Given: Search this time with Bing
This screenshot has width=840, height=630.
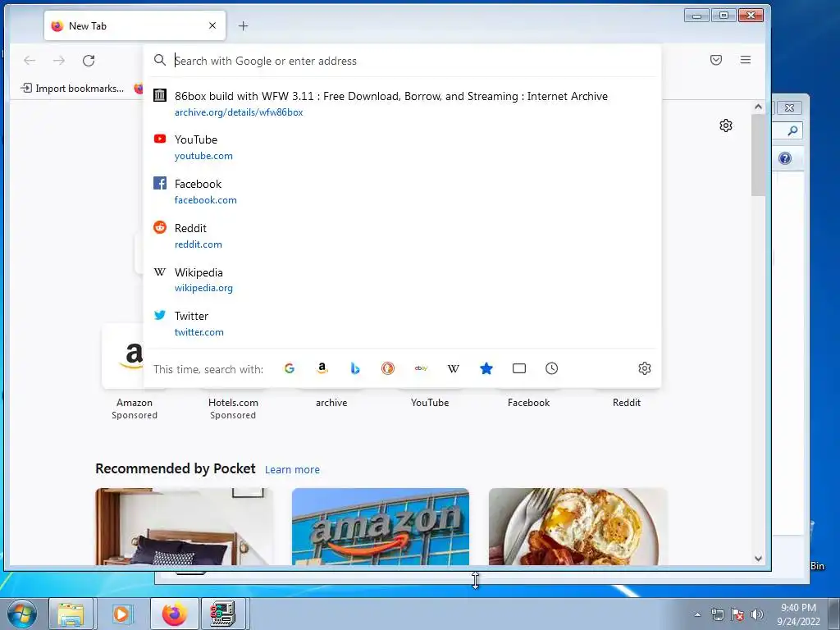Looking at the screenshot, I should [x=354, y=368].
